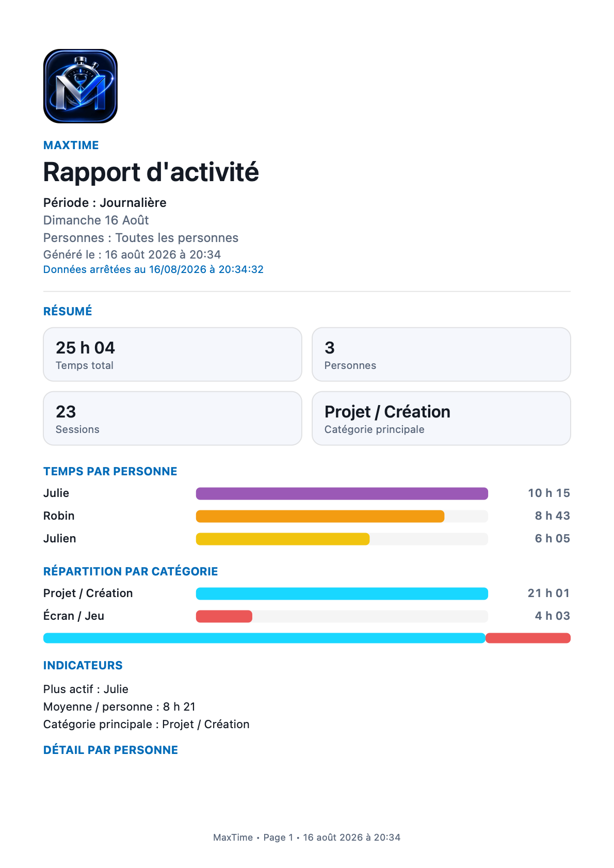The height and width of the screenshot is (868, 614).
Task: Click "Catégorie principale : Projet / Création" indicator
Action: click(x=147, y=725)
